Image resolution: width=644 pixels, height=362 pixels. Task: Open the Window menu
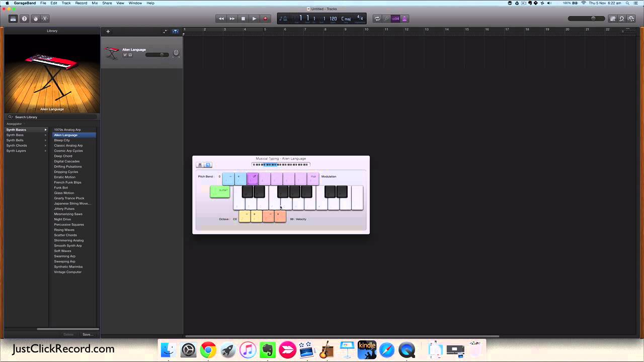pyautogui.click(x=135, y=3)
